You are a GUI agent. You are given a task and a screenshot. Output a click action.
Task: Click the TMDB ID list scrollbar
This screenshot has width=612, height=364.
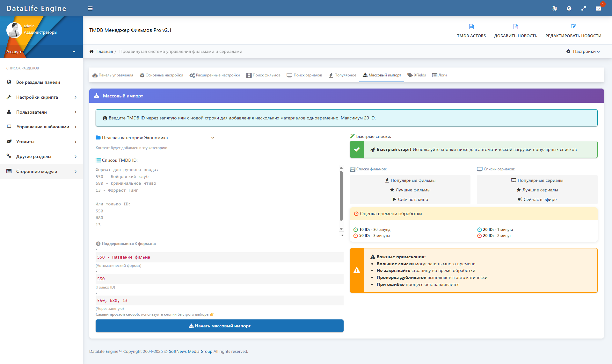[341, 196]
